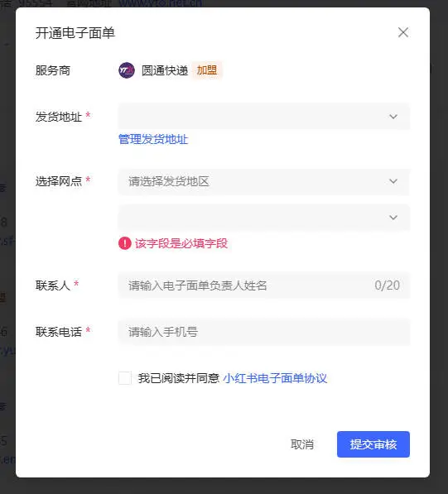This screenshot has width=448, height=494.
Task: Click the red error exclamation icon
Action: point(125,243)
